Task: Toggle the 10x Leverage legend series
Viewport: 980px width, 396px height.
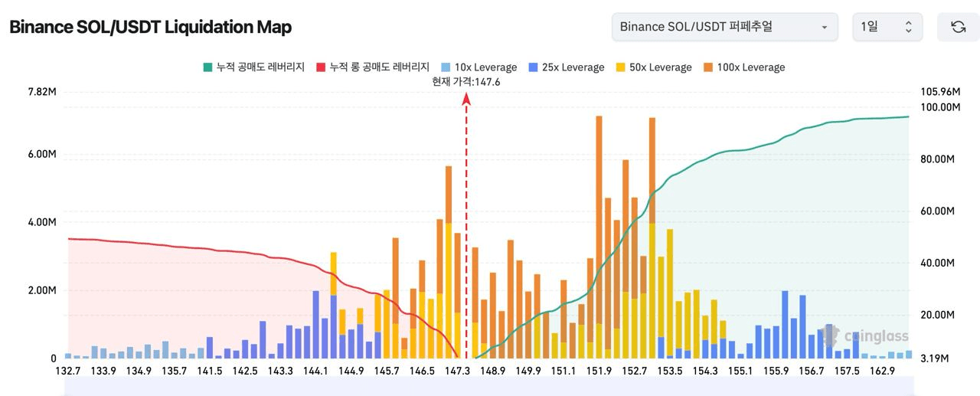Action: tap(480, 67)
